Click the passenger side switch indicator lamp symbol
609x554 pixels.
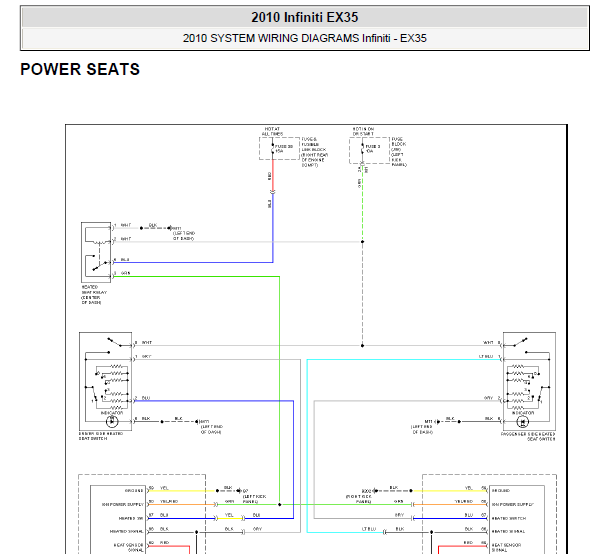click(x=523, y=421)
